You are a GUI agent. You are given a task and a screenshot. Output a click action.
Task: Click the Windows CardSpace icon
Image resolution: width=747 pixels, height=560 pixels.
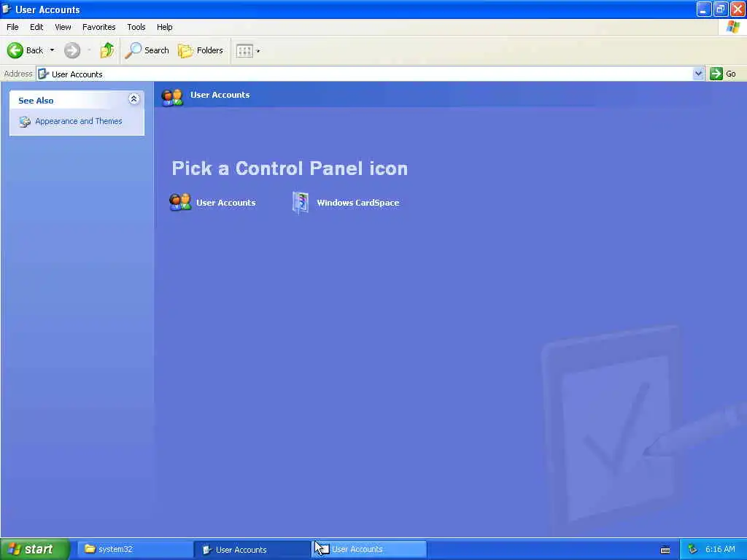(300, 203)
